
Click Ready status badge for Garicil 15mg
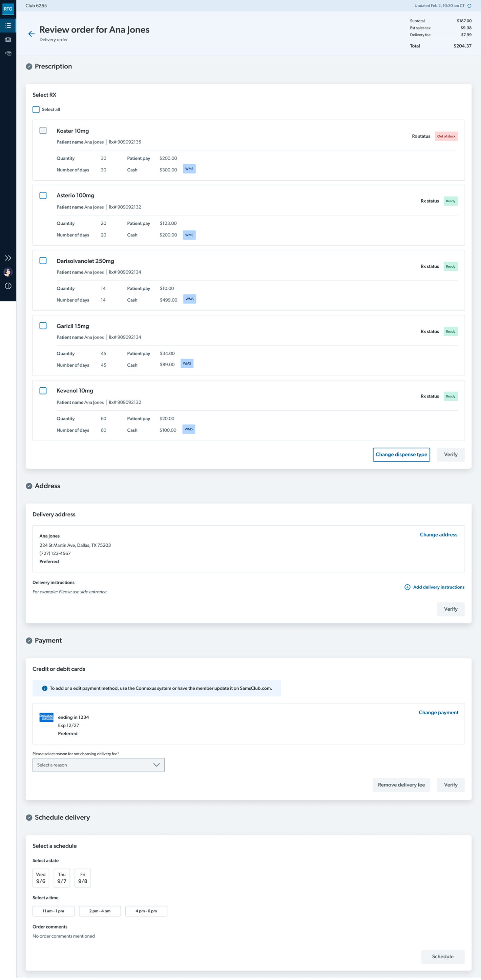(x=451, y=331)
